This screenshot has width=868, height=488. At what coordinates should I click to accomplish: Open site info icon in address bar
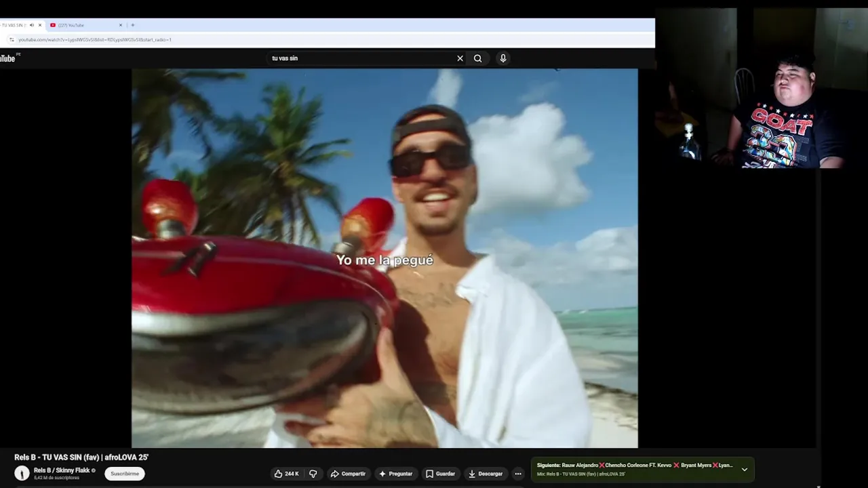coord(12,39)
